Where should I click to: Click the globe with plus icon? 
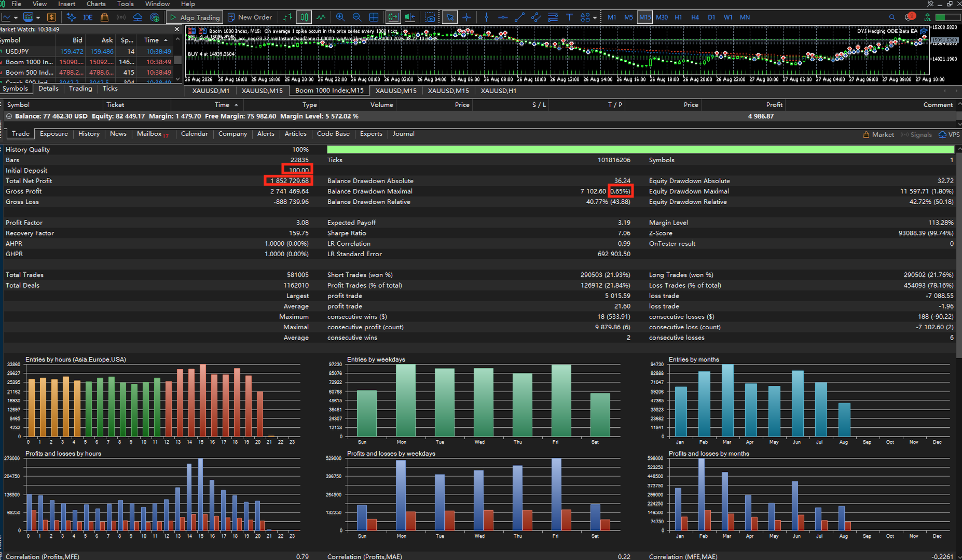(x=155, y=17)
